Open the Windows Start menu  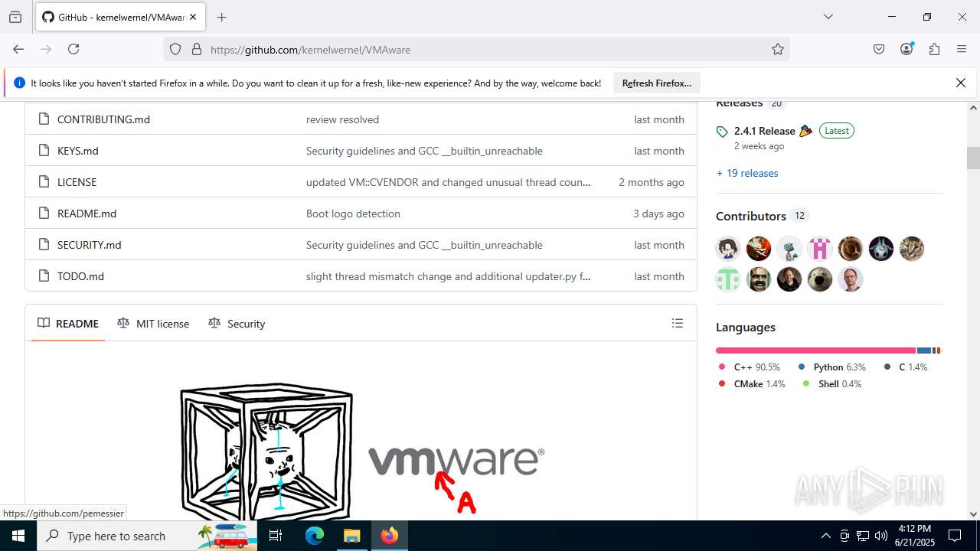point(18,536)
